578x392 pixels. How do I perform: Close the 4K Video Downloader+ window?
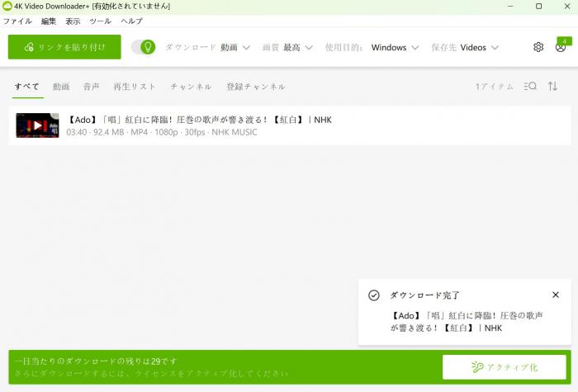pyautogui.click(x=567, y=7)
